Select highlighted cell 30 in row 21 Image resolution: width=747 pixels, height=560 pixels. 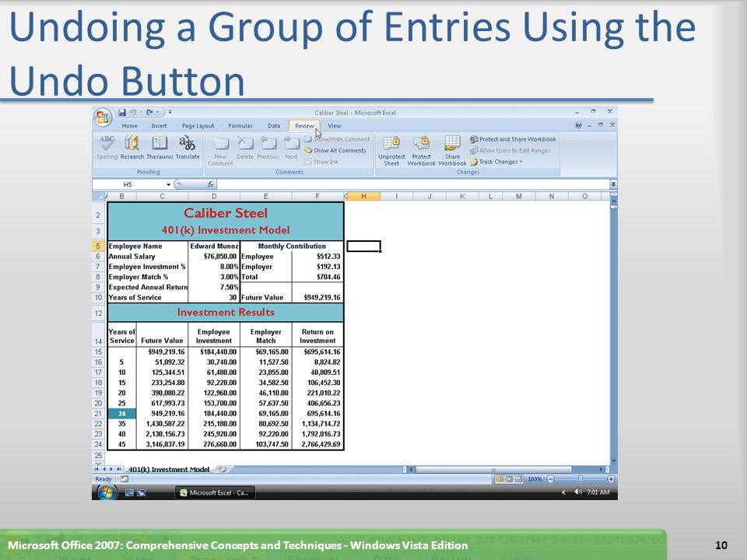pyautogui.click(x=122, y=413)
